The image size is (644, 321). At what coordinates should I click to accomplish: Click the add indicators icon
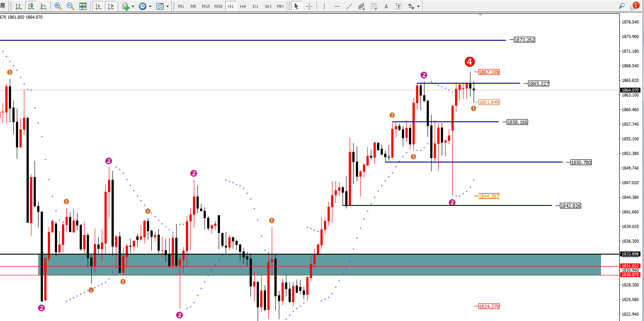(x=126, y=6)
